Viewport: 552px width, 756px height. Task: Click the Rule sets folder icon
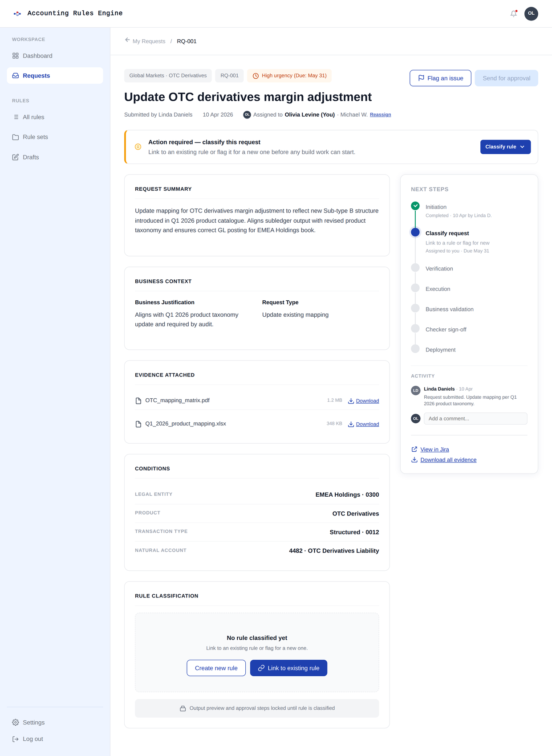click(x=16, y=137)
